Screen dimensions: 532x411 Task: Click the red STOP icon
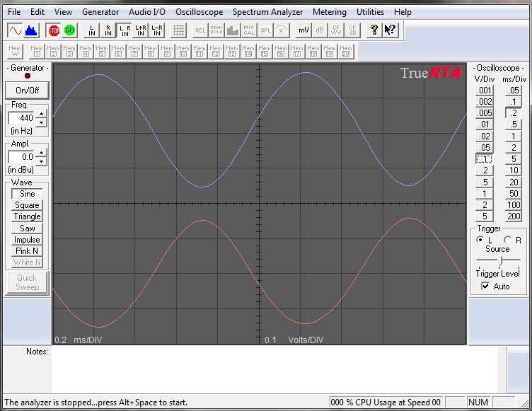click(54, 30)
